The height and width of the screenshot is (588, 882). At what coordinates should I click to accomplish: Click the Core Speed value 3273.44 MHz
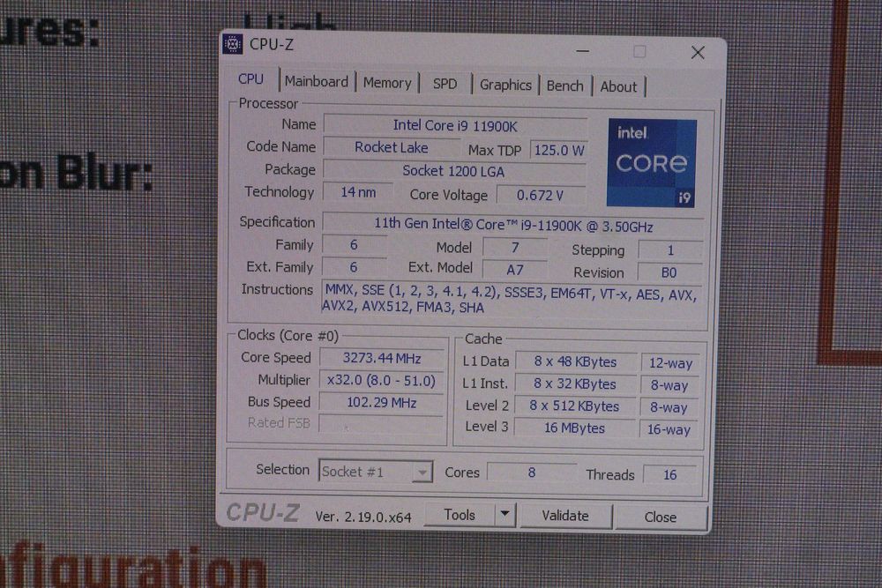pos(382,359)
